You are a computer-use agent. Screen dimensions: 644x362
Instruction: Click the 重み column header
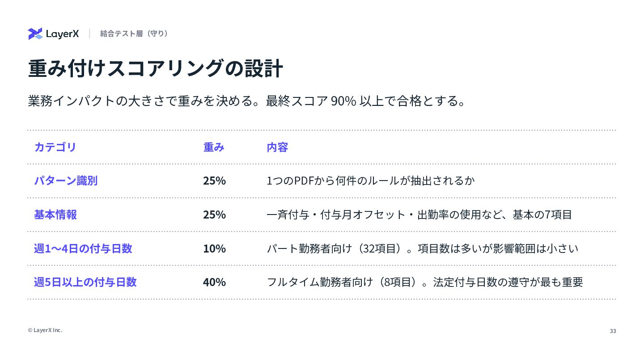click(x=214, y=147)
